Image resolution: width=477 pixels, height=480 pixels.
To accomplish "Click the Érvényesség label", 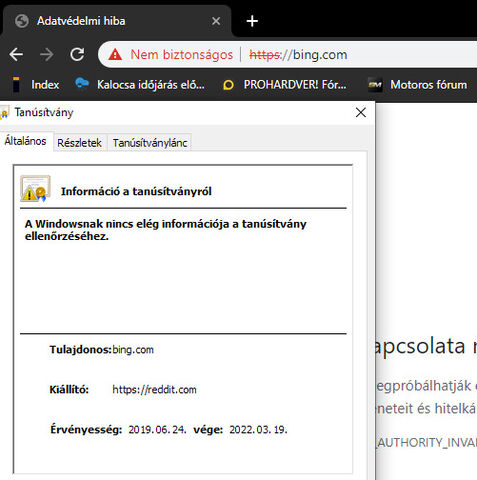I will 86,429.
